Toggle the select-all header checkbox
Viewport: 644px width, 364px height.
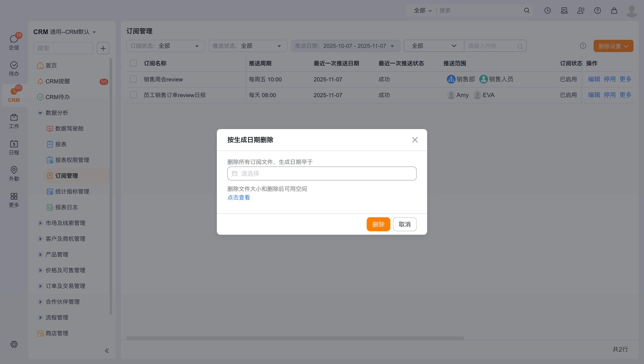click(x=133, y=63)
